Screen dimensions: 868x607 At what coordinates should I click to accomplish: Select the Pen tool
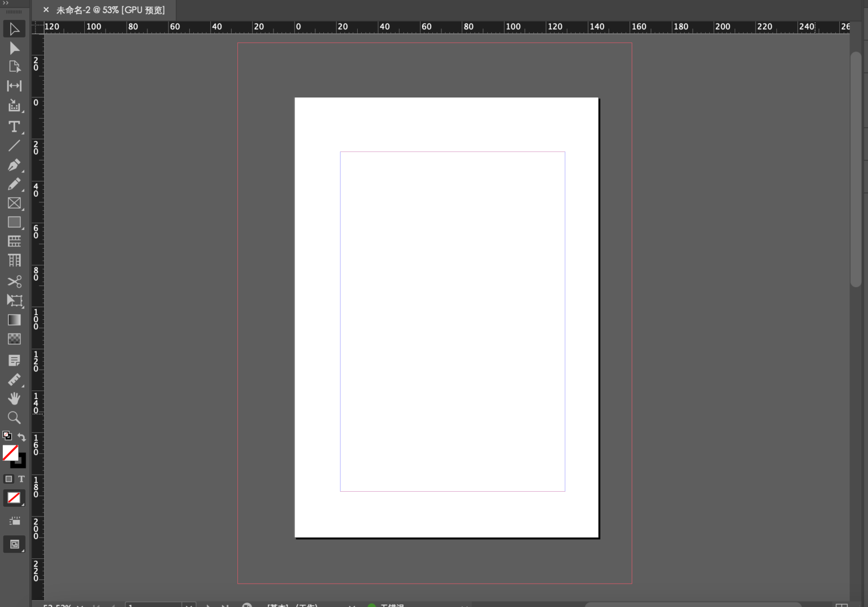[14, 165]
